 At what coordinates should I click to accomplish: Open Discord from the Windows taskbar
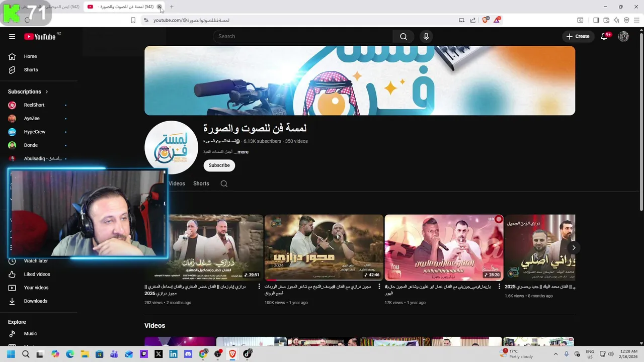tap(188, 354)
